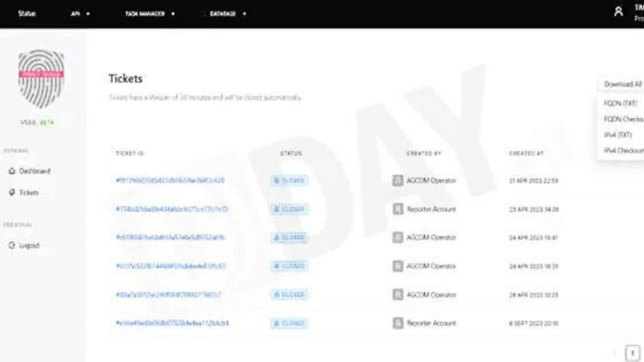
Task: Click the Download All button
Action: coord(622,84)
